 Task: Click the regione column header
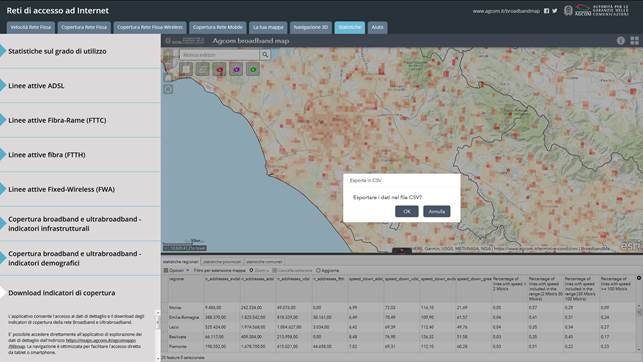(x=185, y=289)
